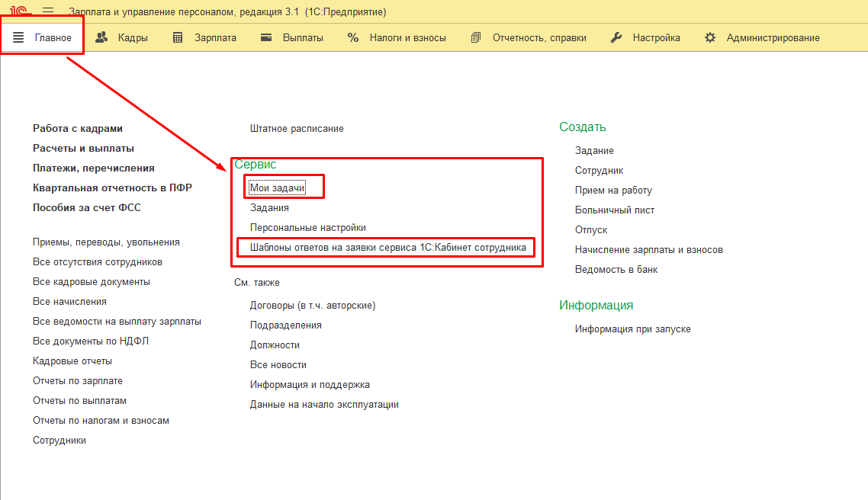Create a new Сотрудник
The height and width of the screenshot is (500, 868).
[599, 171]
